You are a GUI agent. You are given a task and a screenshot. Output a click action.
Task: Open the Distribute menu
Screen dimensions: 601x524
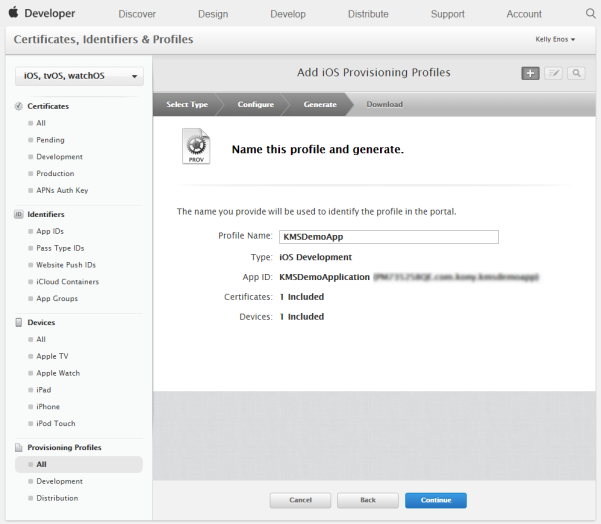pyautogui.click(x=368, y=14)
